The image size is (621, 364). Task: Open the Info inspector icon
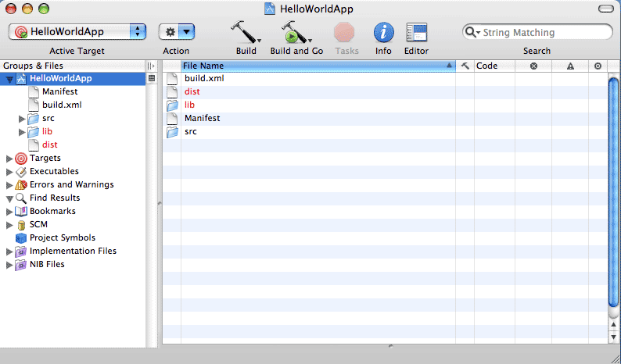(x=383, y=33)
